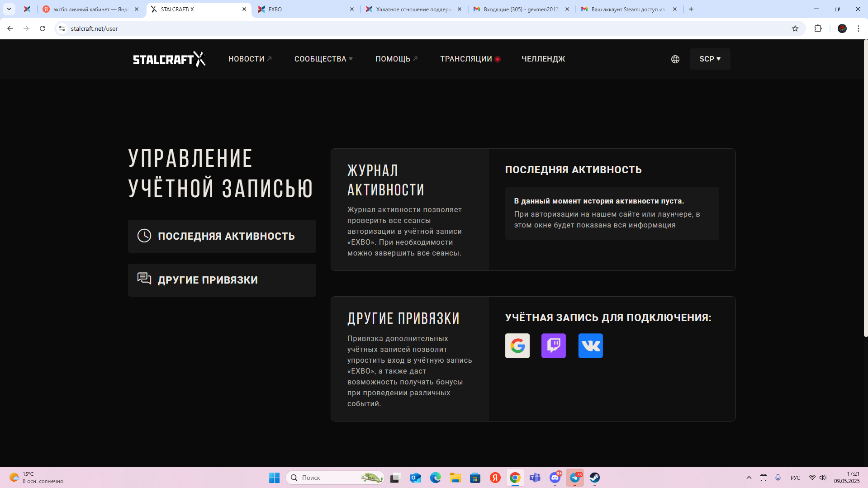Click the page vertical scrollbar
The height and width of the screenshot is (488, 868).
(865, 189)
